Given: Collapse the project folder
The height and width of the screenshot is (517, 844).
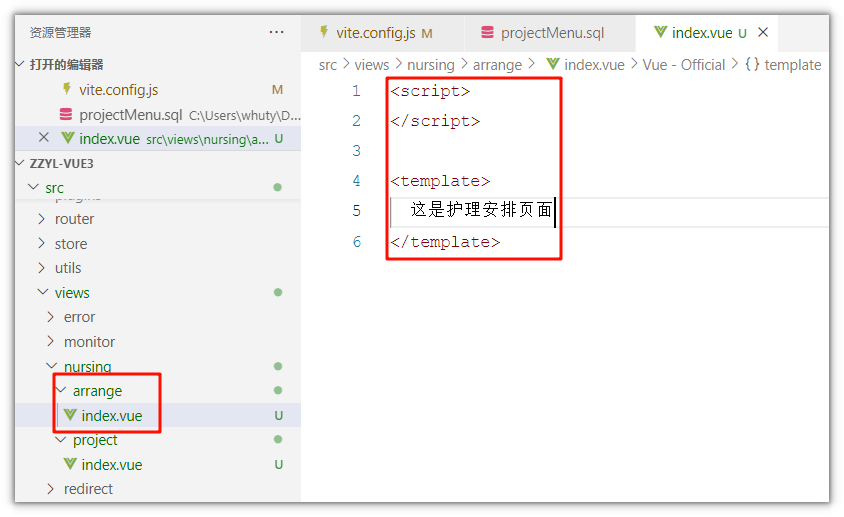Looking at the screenshot, I should point(61,439).
